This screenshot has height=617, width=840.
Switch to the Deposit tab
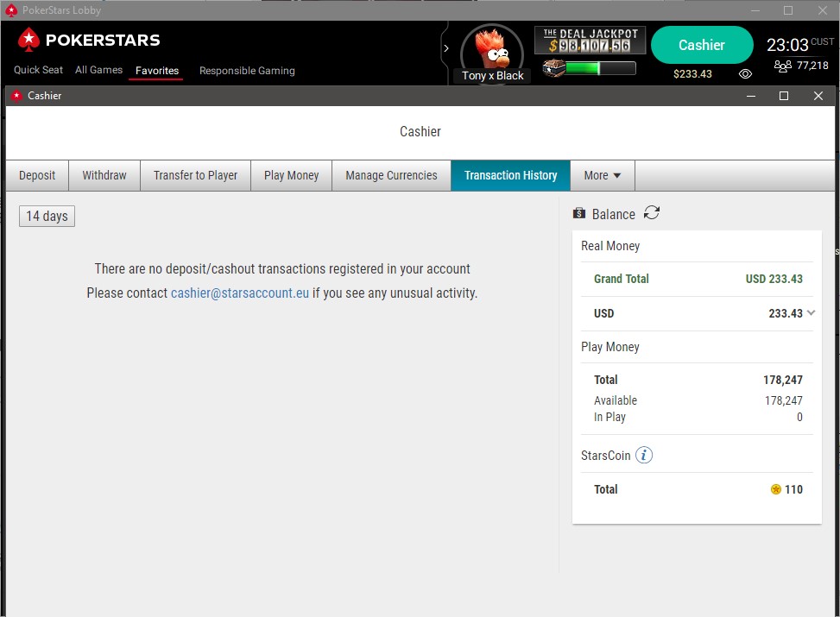[x=37, y=175]
